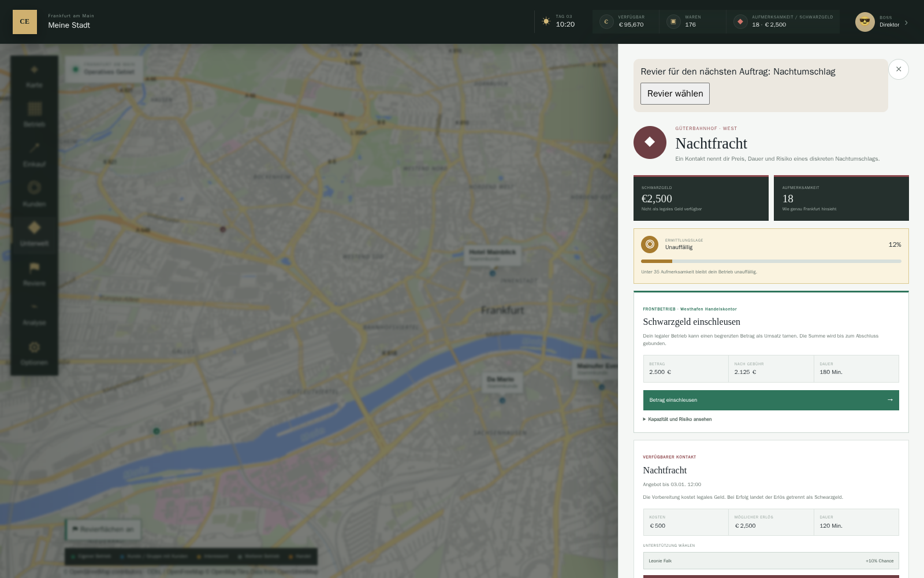Click the Ermittlungslage progress bar
Image resolution: width=924 pixels, height=578 pixels.
tap(771, 261)
